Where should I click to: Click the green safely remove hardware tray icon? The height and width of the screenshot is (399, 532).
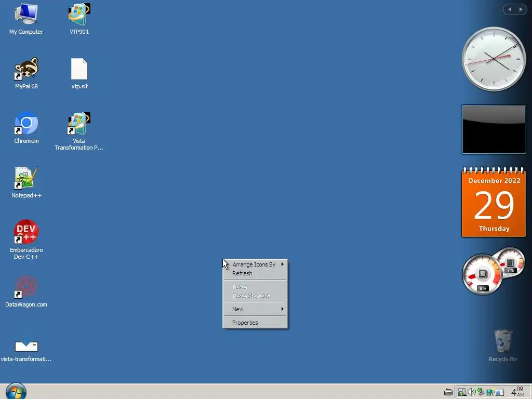click(x=481, y=392)
